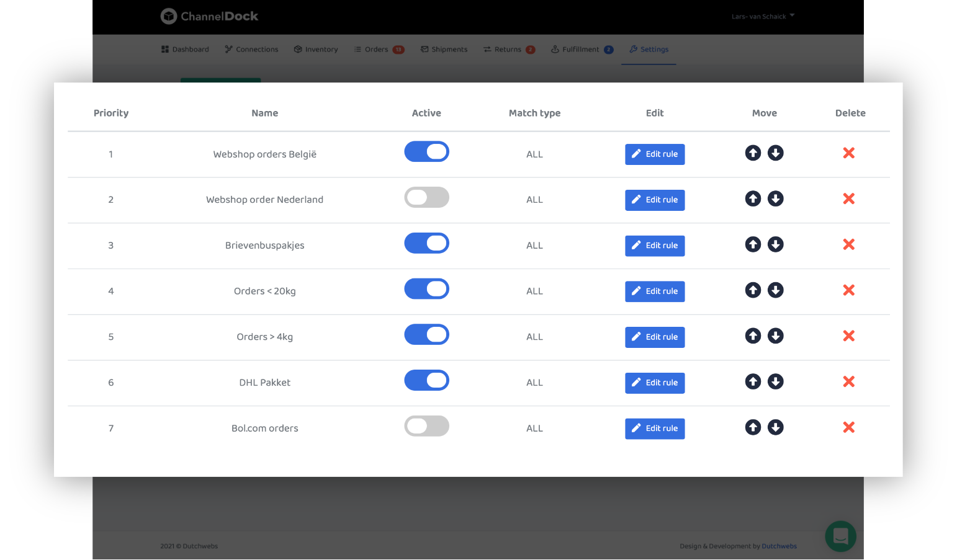Select the DHL Pakket rule name
This screenshot has height=560, width=957.
[x=265, y=383]
